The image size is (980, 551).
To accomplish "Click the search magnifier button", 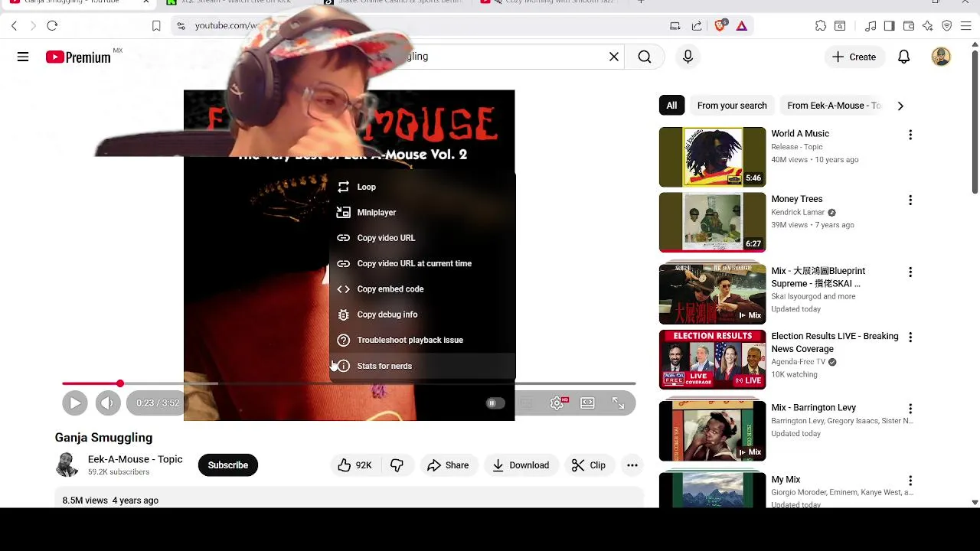I will [x=645, y=57].
